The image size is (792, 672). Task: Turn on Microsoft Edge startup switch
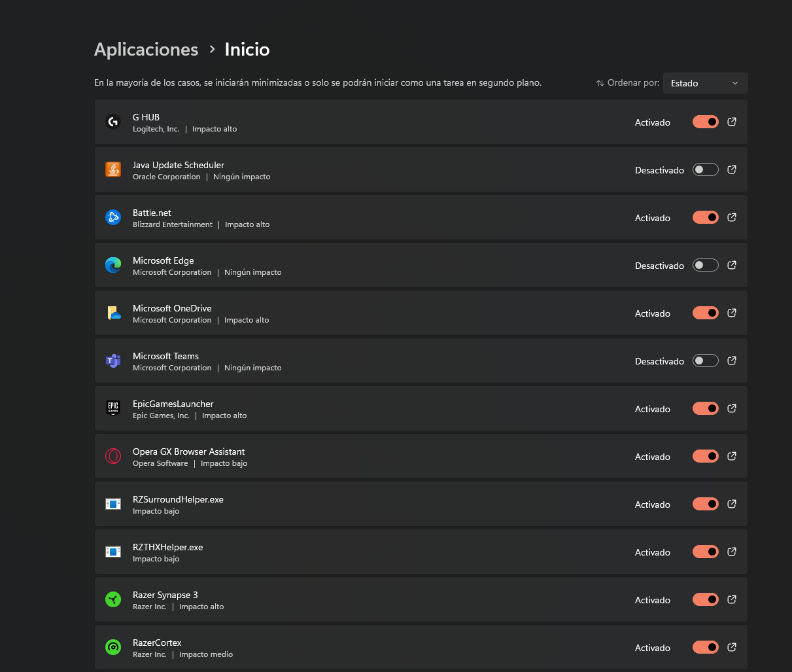click(706, 265)
